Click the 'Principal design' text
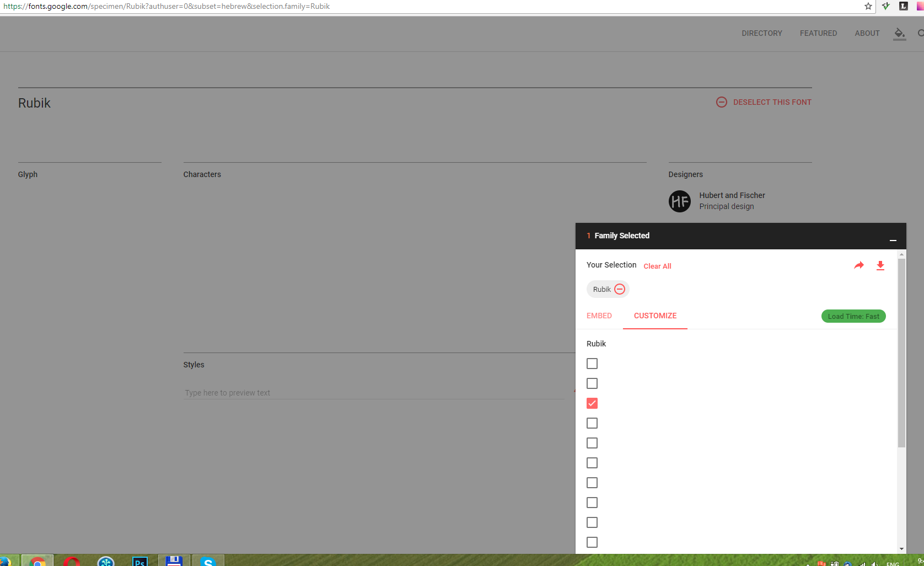The height and width of the screenshot is (566, 924). 727,206
